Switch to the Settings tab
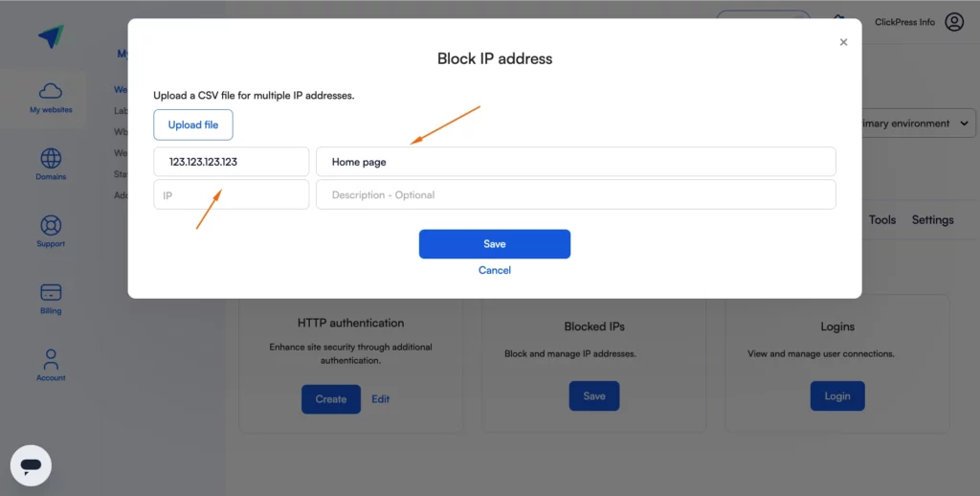 click(932, 219)
